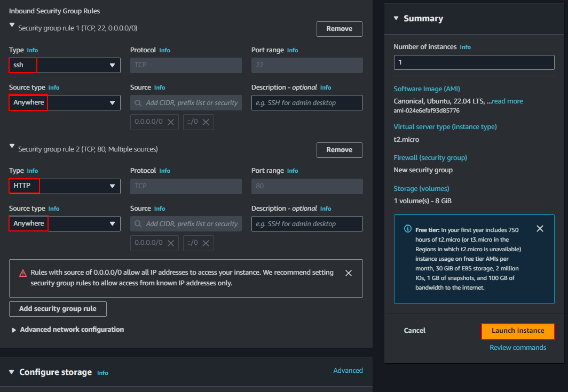Viewport: 568px width, 392px height.
Task: Remove 0.0.0.0/0 chip from rule 1
Action: pos(171,122)
